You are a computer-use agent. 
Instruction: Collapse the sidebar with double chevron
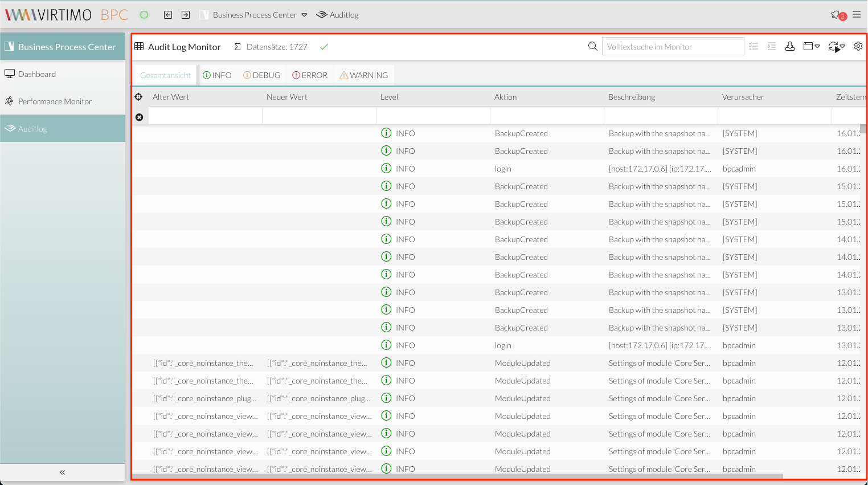tap(63, 472)
